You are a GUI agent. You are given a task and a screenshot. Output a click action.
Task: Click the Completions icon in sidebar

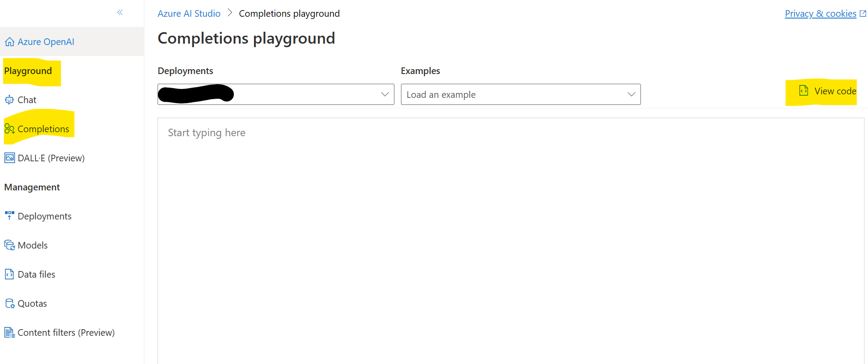[x=9, y=129]
